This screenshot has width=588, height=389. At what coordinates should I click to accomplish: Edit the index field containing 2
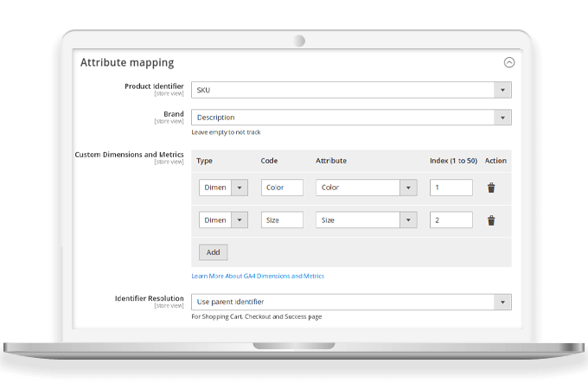451,220
